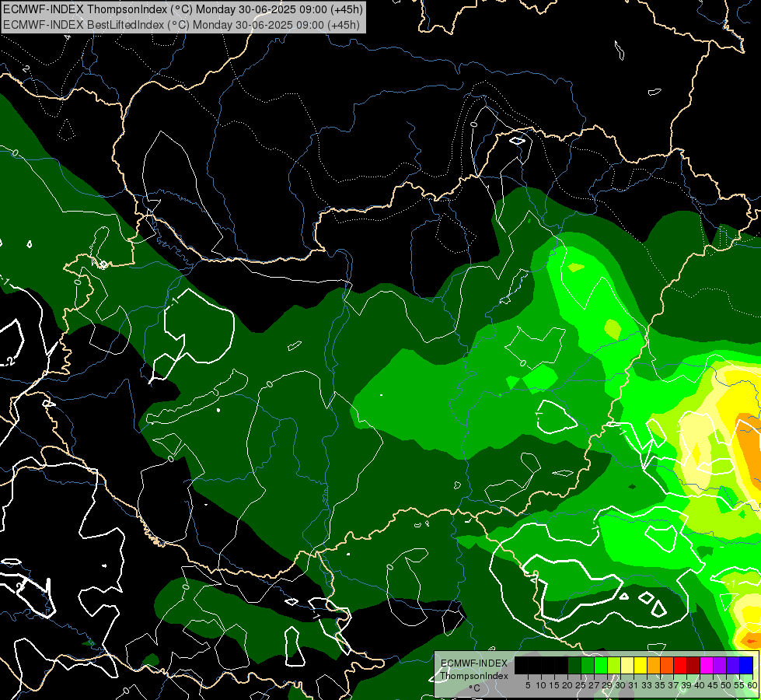This screenshot has width=761, height=700.
Task: Select the medium green 25–27 legend swatch
Action: [x=588, y=665]
